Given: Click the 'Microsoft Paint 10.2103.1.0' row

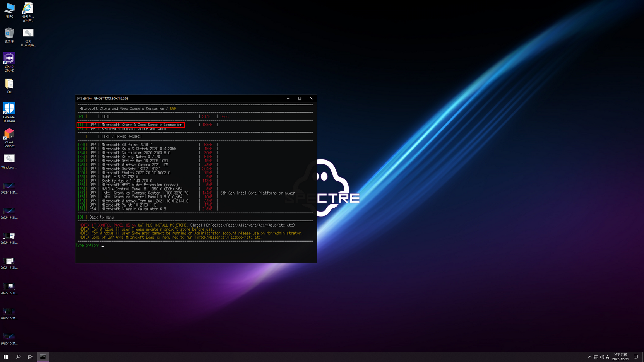Looking at the screenshot, I should pyautogui.click(x=148, y=205).
